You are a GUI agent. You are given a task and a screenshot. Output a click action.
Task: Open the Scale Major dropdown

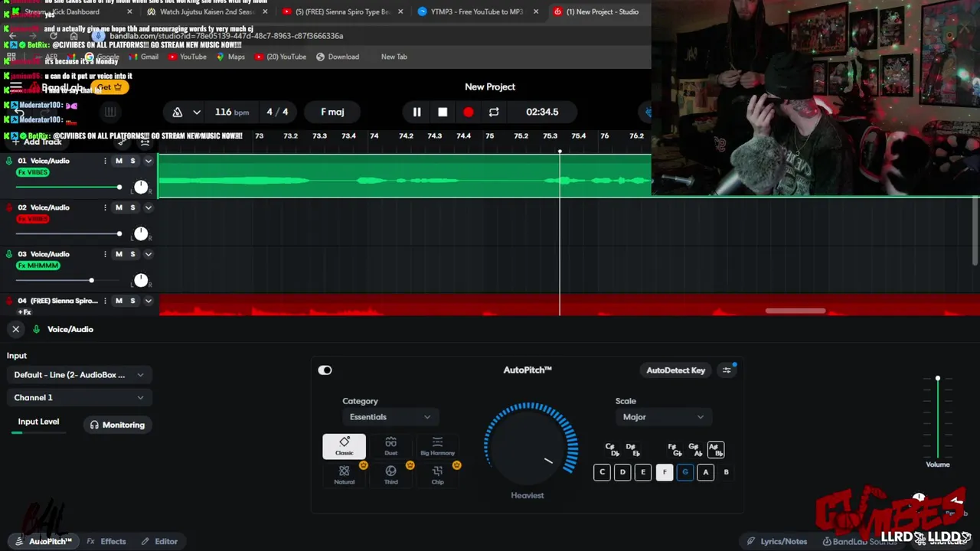tap(663, 417)
